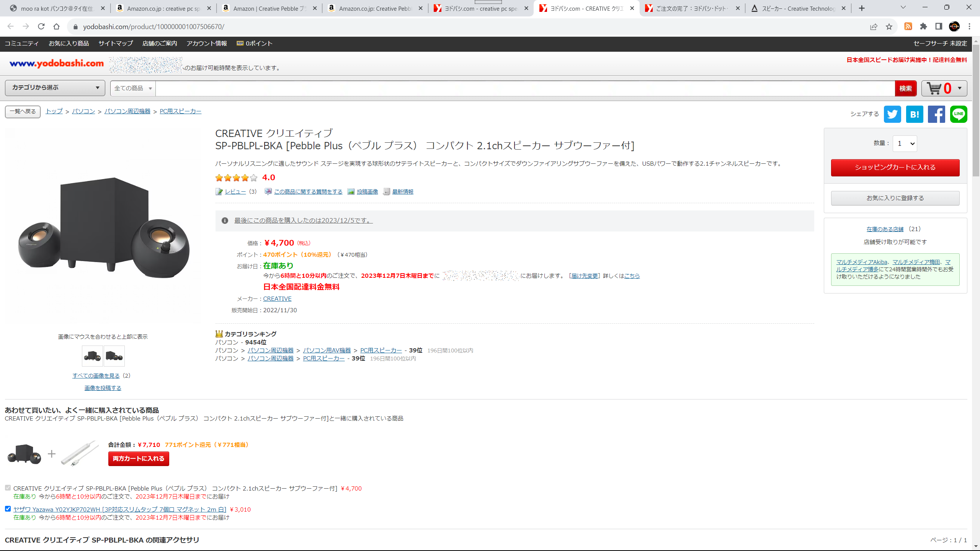Click the navigate back arrow
The width and height of the screenshot is (980, 551).
[10, 26]
